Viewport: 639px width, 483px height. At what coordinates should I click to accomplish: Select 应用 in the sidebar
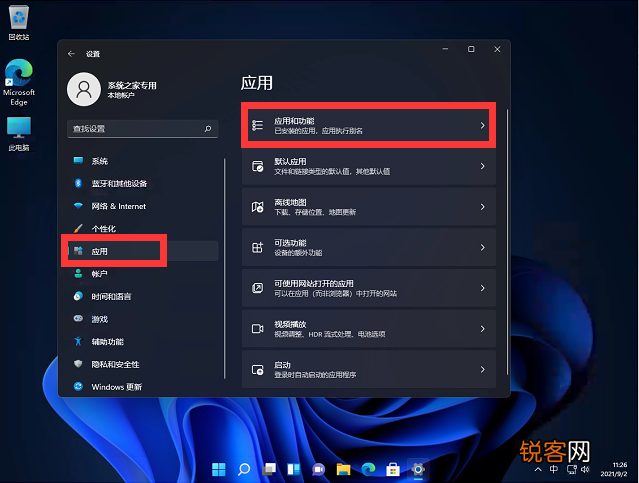coord(143,251)
